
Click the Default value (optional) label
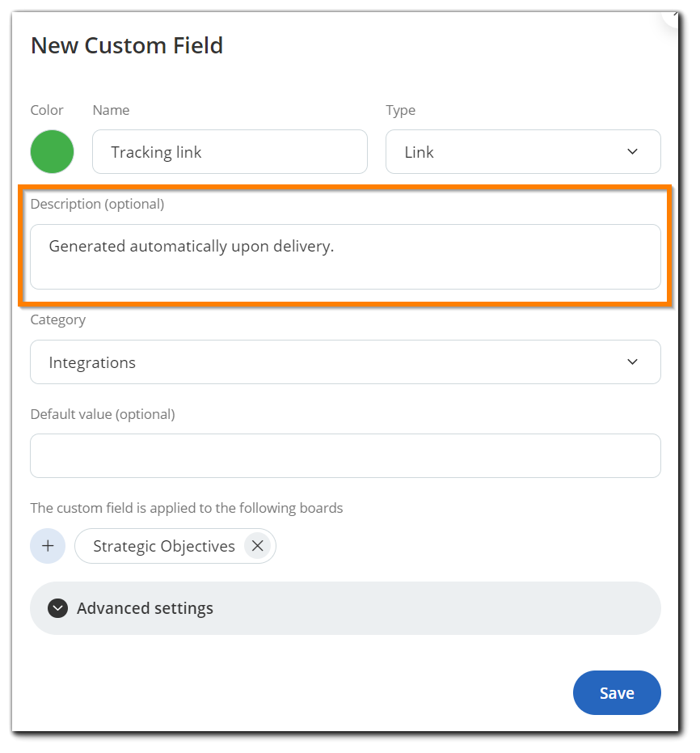click(103, 414)
